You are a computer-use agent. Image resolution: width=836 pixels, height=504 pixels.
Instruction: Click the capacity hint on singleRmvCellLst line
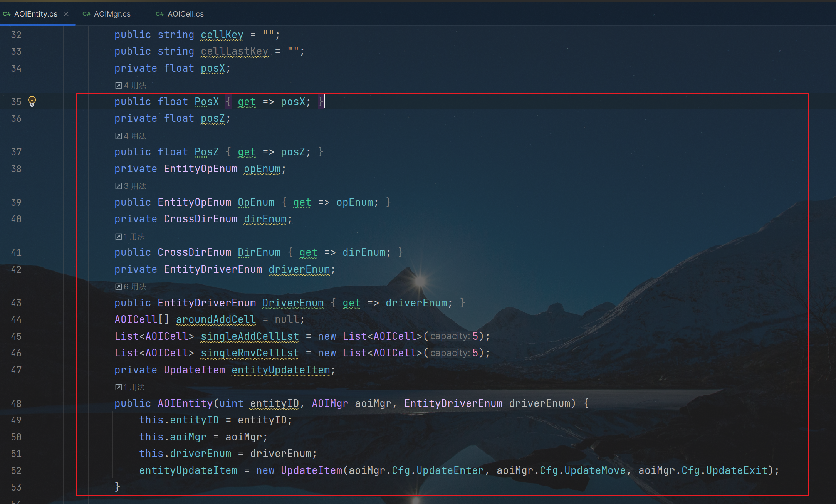(x=450, y=353)
